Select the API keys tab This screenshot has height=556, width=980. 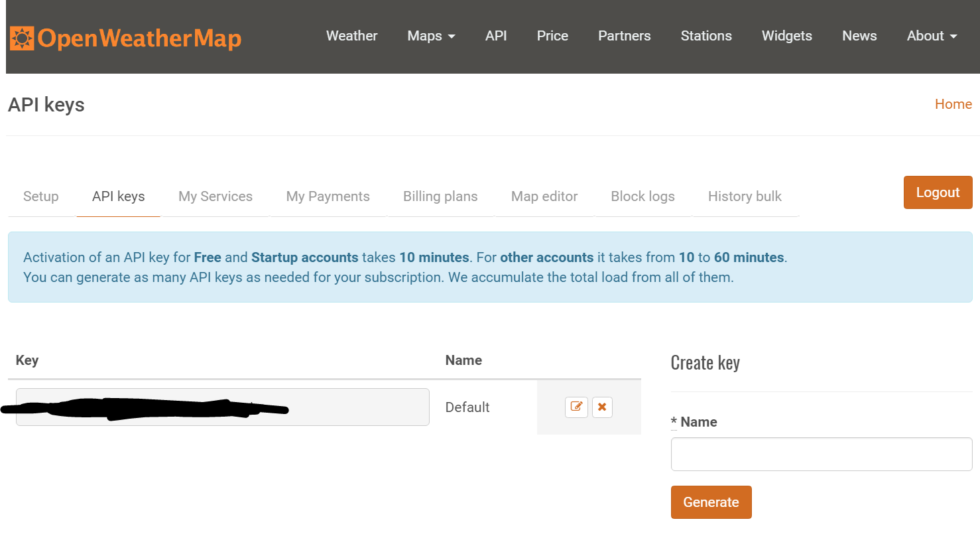tap(119, 196)
